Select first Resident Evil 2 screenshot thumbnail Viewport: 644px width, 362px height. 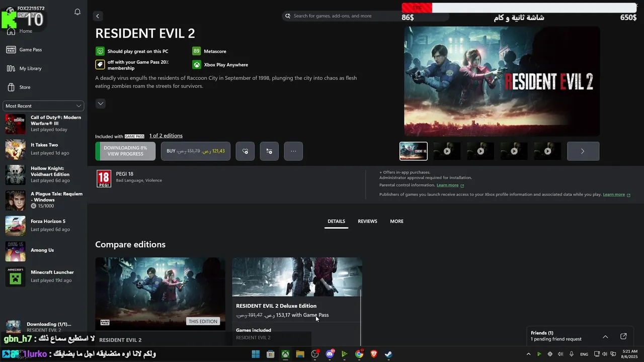[414, 151]
